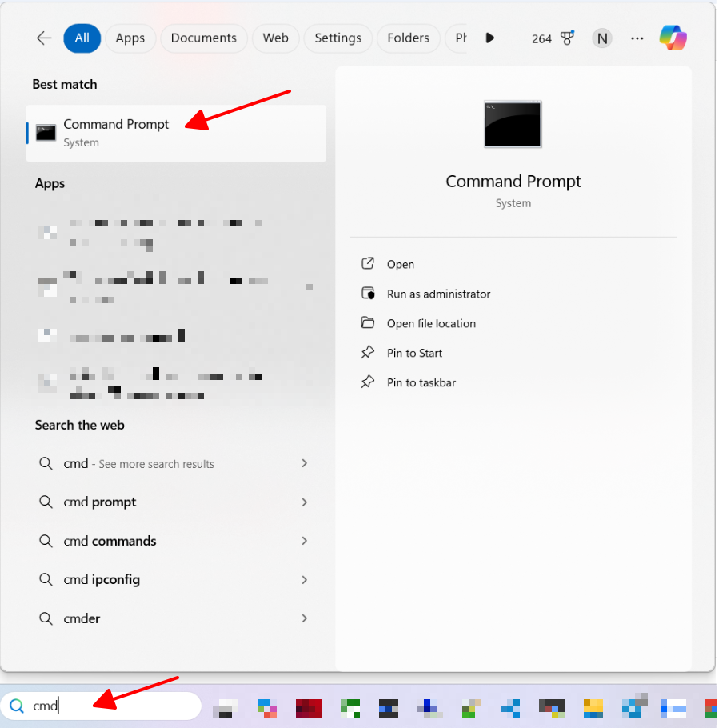The width and height of the screenshot is (719, 728).
Task: Expand the chevron next to 'cmd commands'
Action: (x=305, y=541)
